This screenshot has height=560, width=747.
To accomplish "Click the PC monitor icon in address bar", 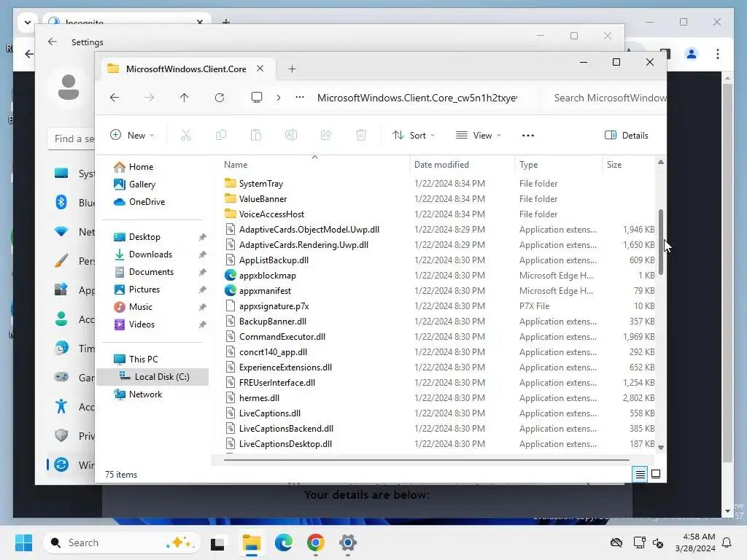I will pyautogui.click(x=257, y=98).
